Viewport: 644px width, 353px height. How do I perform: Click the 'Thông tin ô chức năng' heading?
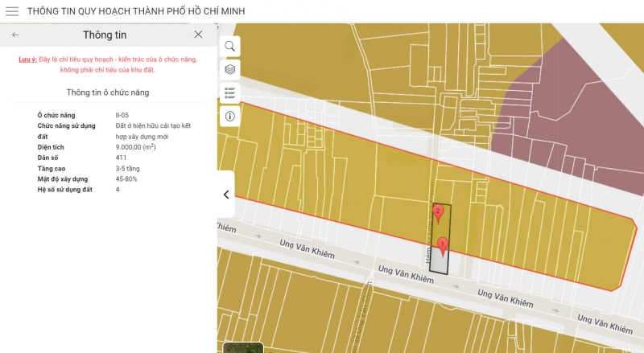(107, 92)
